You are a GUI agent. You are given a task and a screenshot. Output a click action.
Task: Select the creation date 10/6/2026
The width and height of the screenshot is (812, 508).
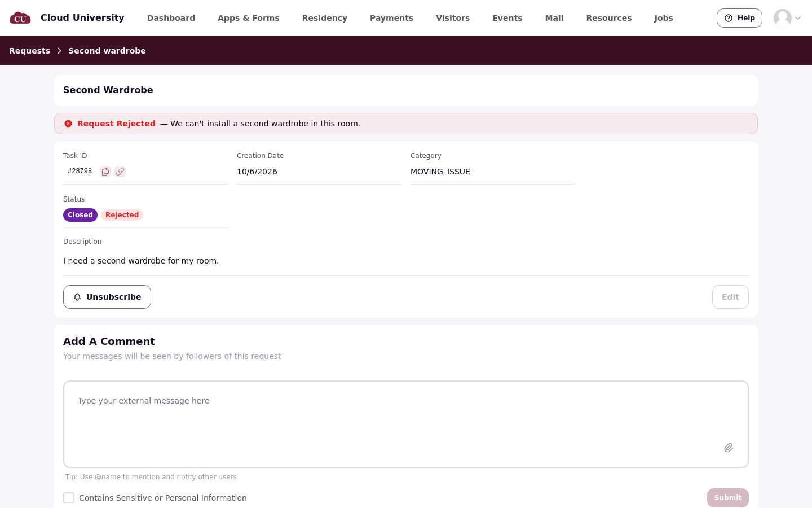[x=257, y=172]
